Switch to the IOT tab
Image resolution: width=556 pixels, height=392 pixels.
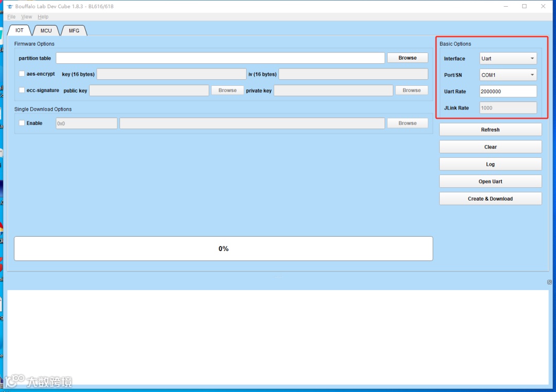19,30
